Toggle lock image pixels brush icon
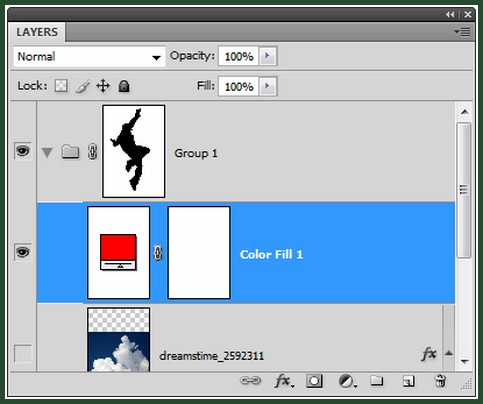Image resolution: width=483 pixels, height=404 pixels. coord(82,86)
